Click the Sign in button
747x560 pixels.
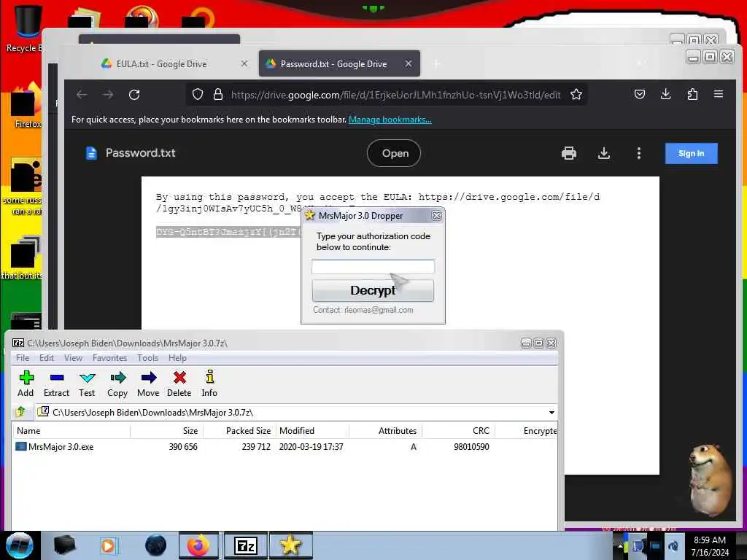[692, 153]
